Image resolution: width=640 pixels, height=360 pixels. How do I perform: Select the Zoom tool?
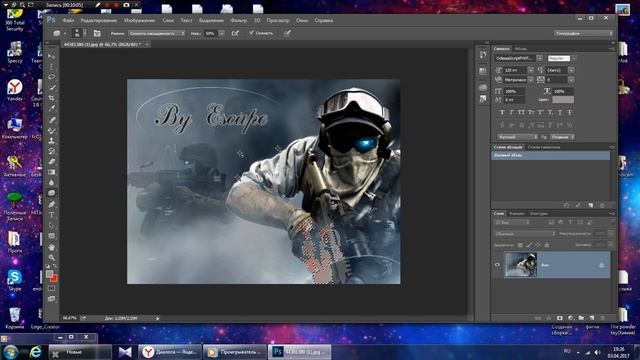point(52,258)
